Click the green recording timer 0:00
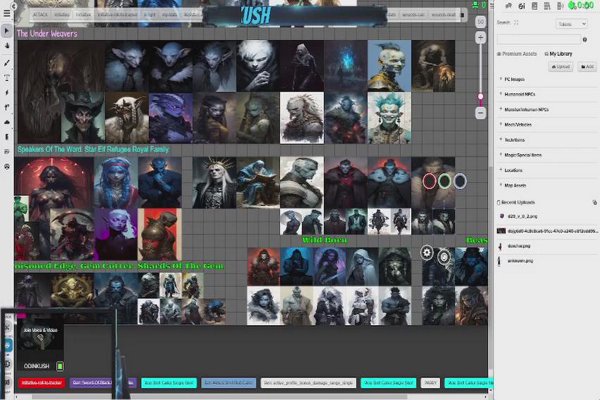Viewport: 600px width, 400px height. [x=582, y=5]
